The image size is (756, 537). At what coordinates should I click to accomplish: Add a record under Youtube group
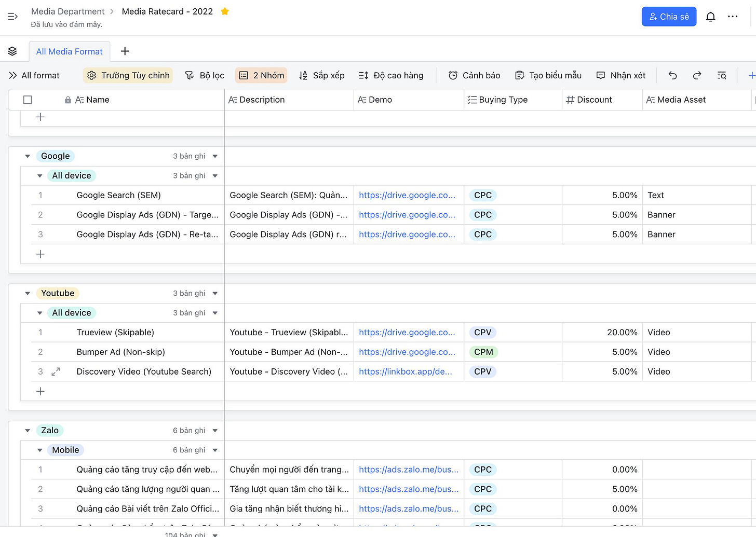(40, 391)
